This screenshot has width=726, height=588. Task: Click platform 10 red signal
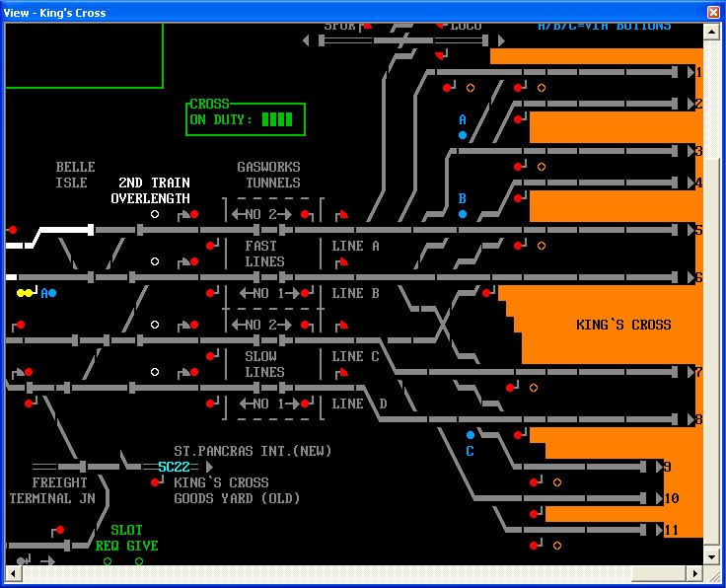534,514
